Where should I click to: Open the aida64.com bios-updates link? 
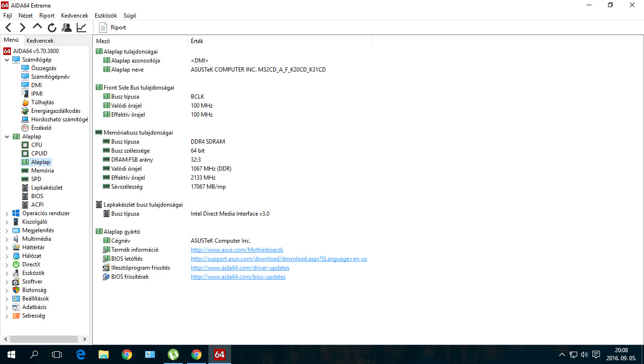click(238, 277)
